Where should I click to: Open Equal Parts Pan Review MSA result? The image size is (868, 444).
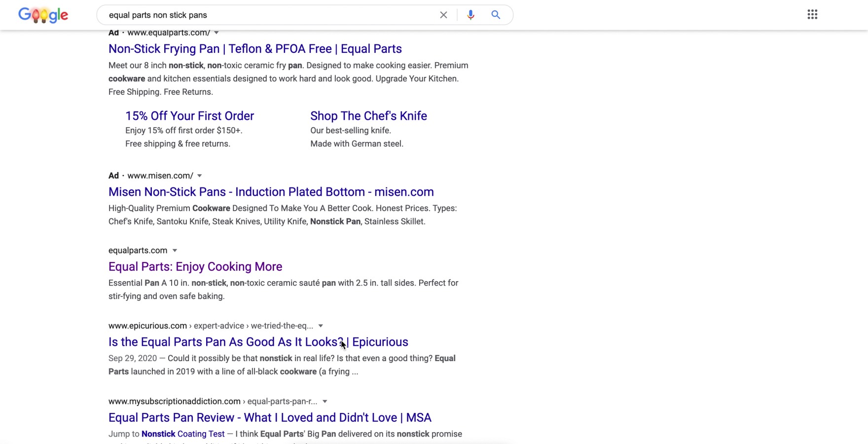(x=270, y=418)
